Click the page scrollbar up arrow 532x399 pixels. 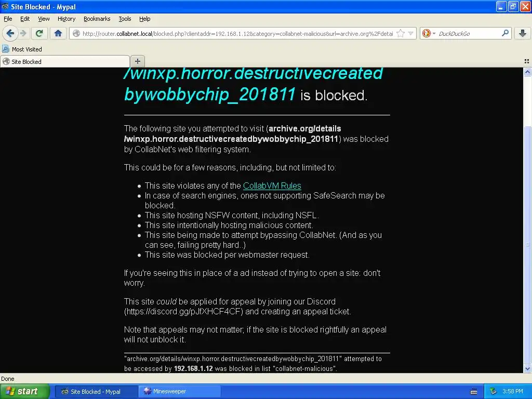point(527,72)
